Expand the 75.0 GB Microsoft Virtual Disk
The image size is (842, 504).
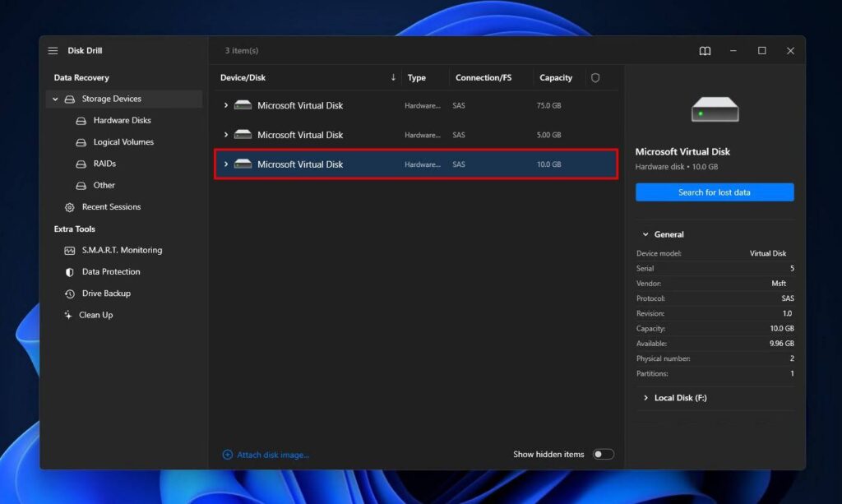click(225, 105)
